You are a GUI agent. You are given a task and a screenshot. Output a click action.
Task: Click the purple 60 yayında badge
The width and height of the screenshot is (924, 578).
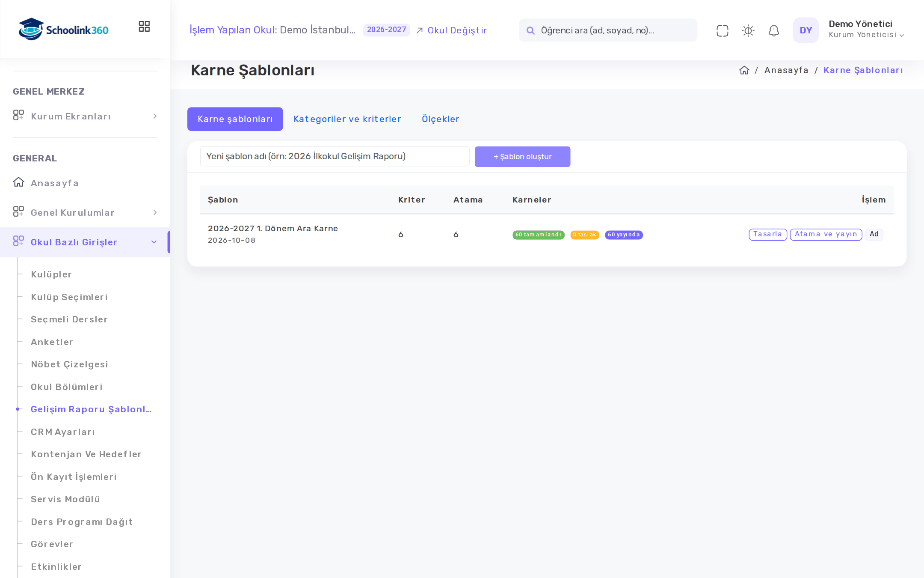coord(624,235)
